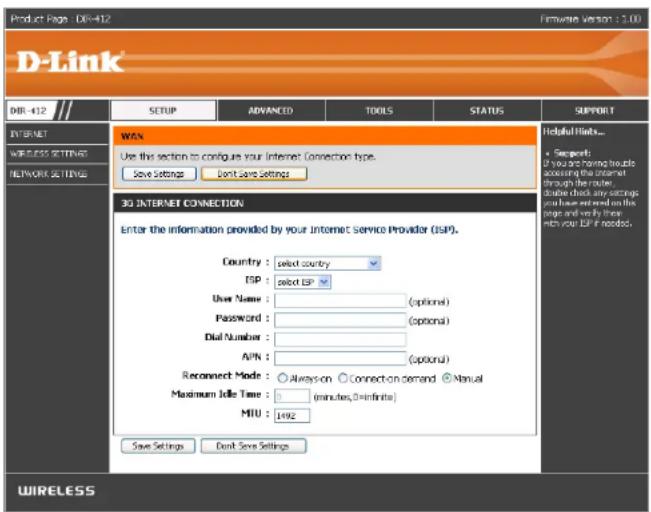Click the D-Link logo

[70, 62]
